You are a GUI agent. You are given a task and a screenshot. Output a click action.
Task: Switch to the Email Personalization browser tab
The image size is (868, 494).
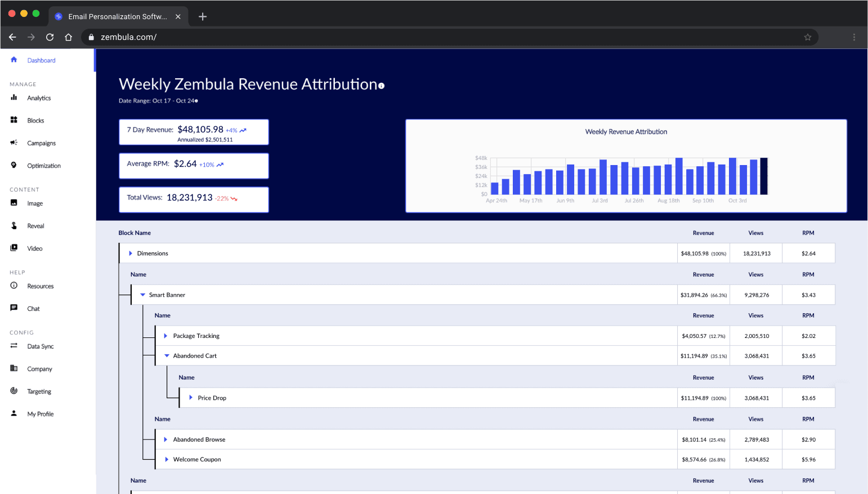click(x=118, y=16)
